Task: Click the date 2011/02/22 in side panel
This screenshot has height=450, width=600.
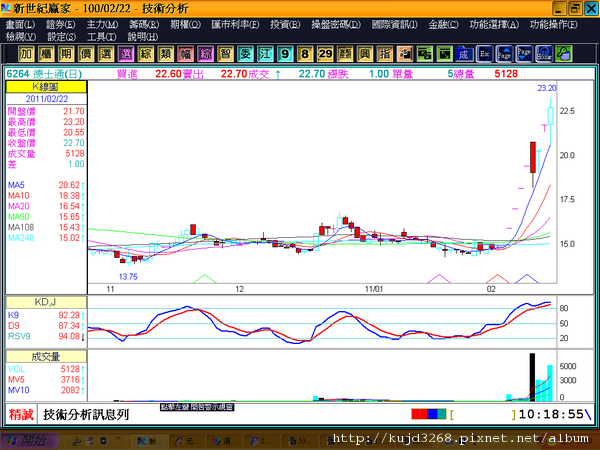Action: 47,99
